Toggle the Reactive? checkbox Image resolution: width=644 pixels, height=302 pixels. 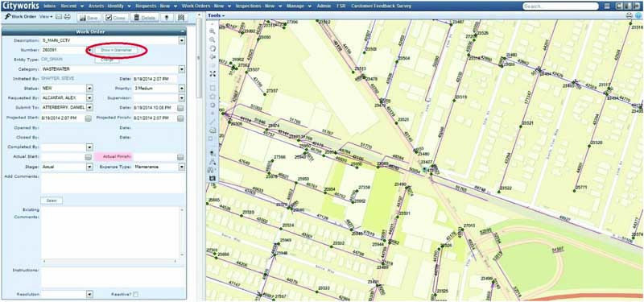(135, 294)
